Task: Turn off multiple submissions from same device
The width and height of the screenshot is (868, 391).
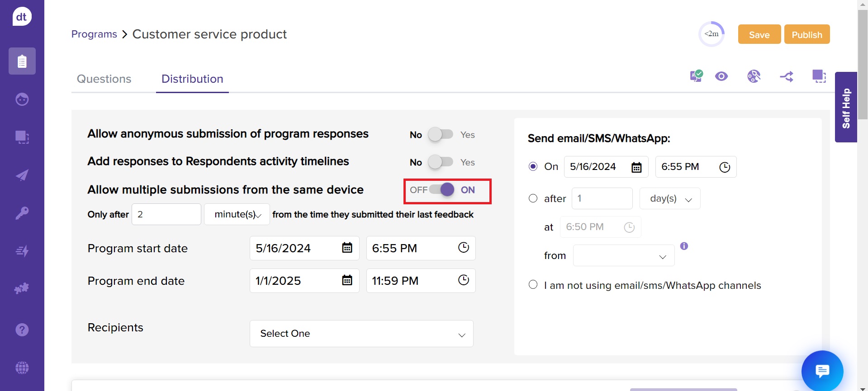Action: click(x=441, y=190)
